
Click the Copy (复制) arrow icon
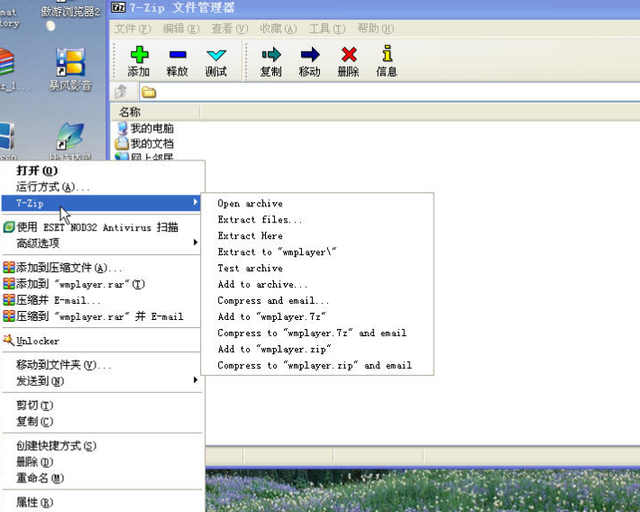click(x=271, y=54)
